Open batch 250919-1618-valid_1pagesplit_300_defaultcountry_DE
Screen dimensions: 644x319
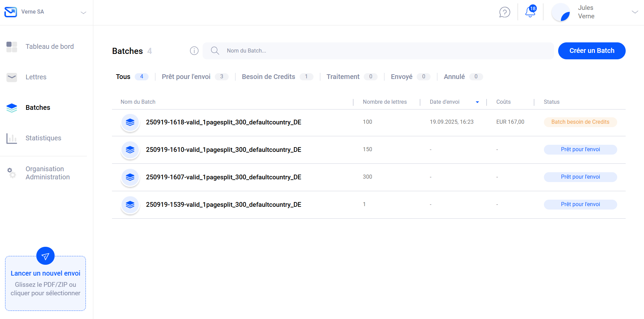(x=223, y=122)
